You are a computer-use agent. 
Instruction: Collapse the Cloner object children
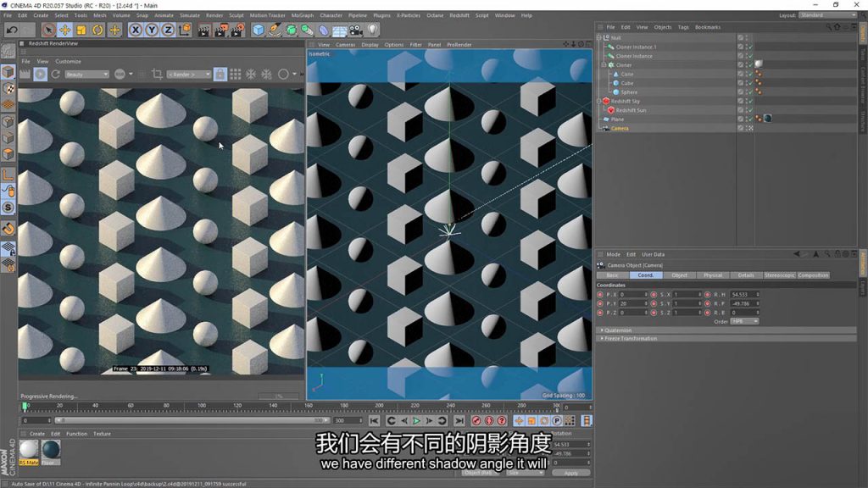click(x=604, y=64)
